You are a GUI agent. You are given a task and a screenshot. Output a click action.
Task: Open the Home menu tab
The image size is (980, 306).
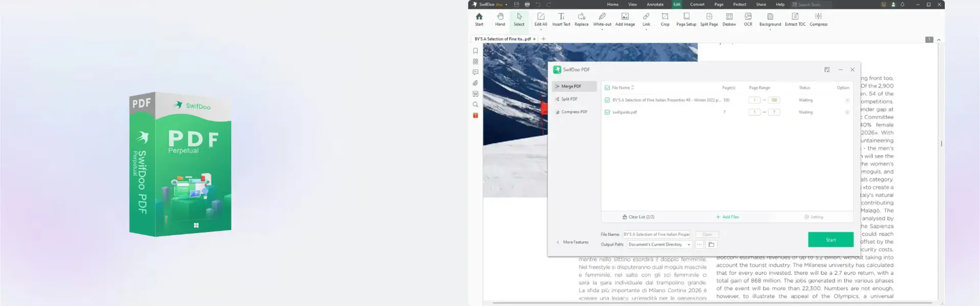coord(612,5)
